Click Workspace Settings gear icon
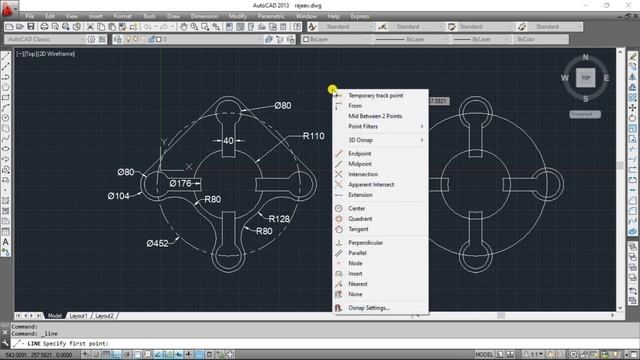 tap(91, 39)
